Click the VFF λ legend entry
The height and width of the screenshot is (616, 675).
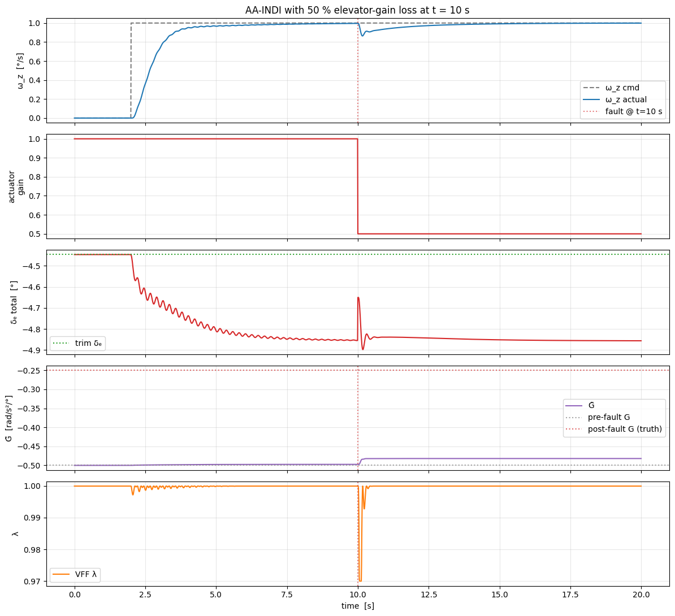pyautogui.click(x=75, y=574)
